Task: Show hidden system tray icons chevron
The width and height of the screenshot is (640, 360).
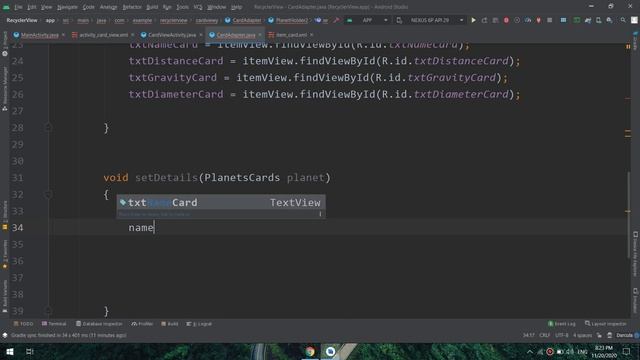Action: point(530,351)
